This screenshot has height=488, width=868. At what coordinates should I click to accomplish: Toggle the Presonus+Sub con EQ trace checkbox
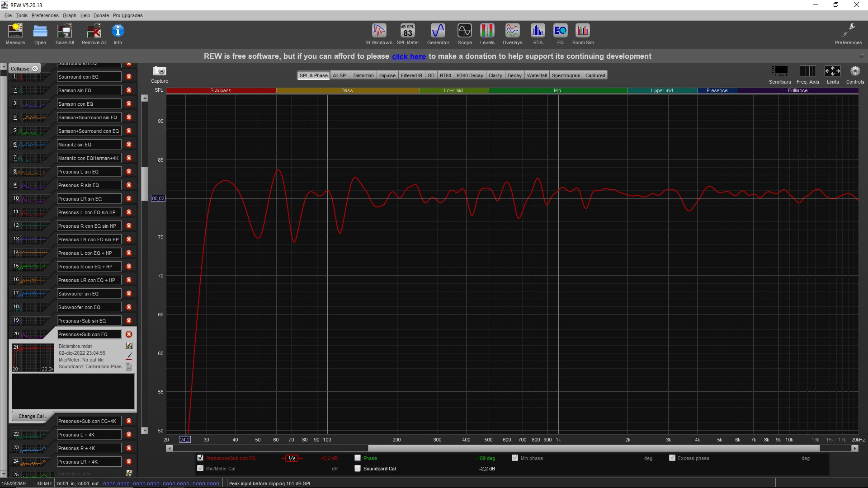click(x=200, y=458)
